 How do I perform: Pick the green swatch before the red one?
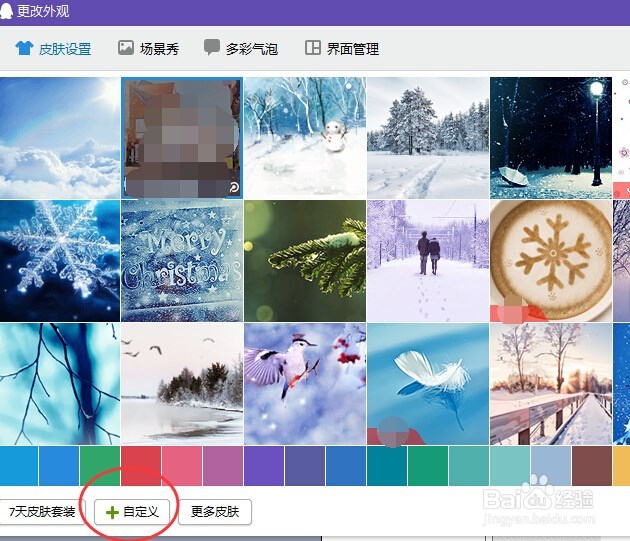100,466
